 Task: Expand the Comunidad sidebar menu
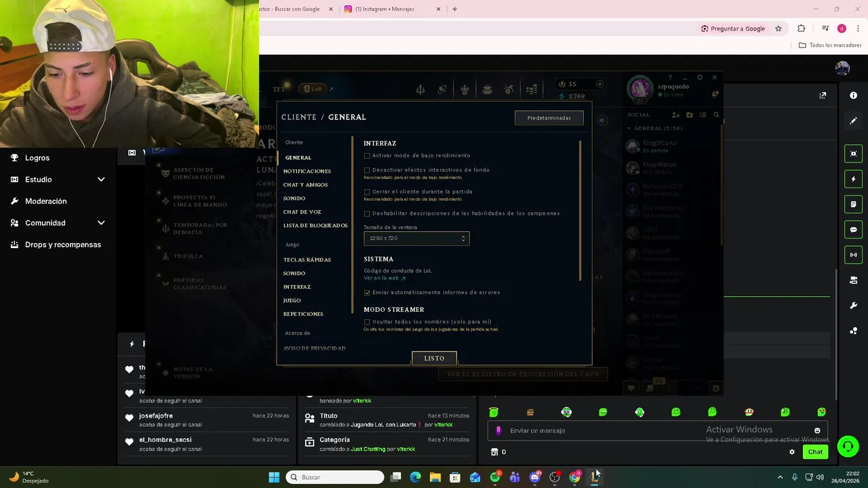click(x=58, y=223)
